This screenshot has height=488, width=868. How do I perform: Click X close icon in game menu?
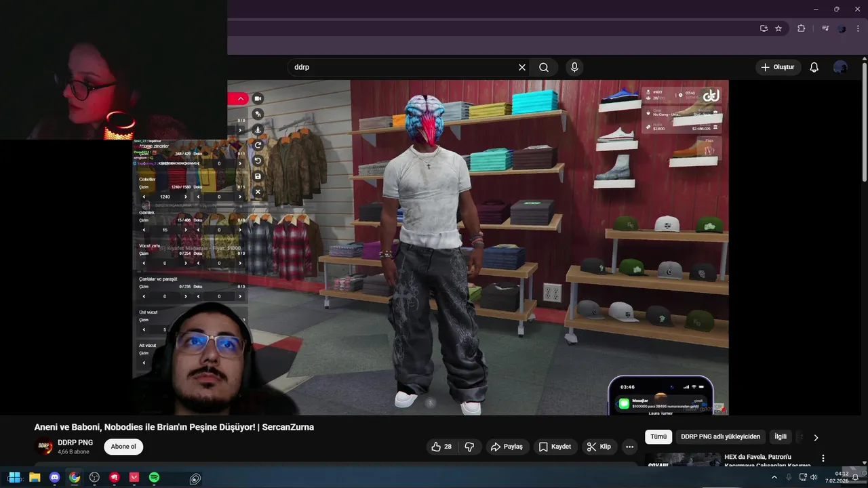(258, 192)
